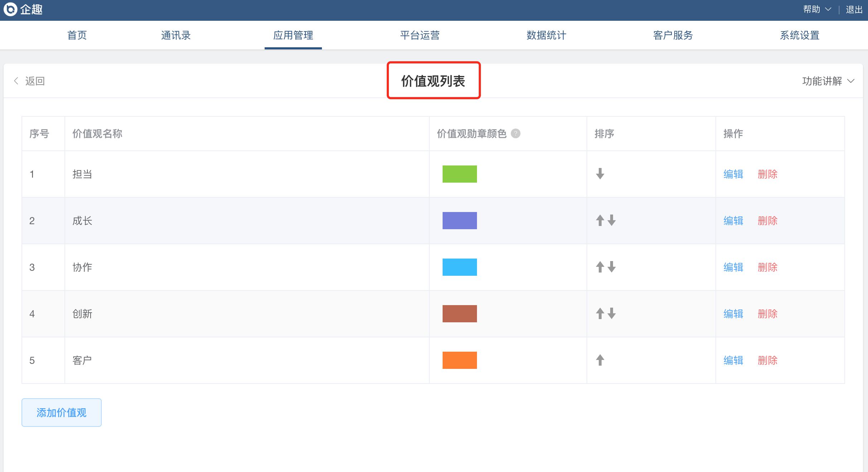Move 创新 row down with arrow
The height and width of the screenshot is (472, 868).
(x=612, y=313)
